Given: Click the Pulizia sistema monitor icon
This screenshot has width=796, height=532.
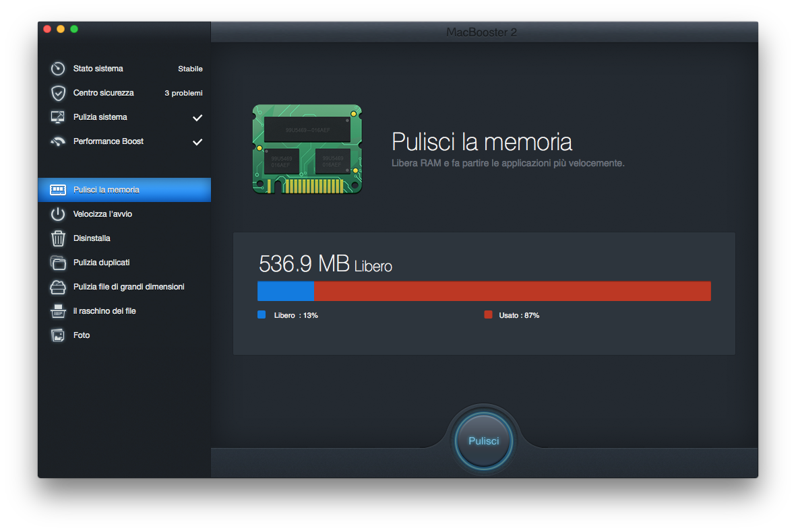Looking at the screenshot, I should (x=58, y=117).
